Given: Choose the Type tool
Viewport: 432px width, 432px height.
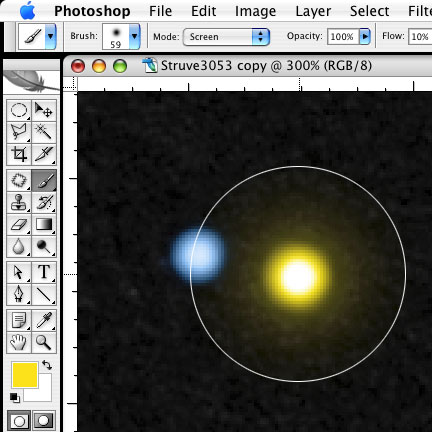Looking at the screenshot, I should tap(44, 272).
